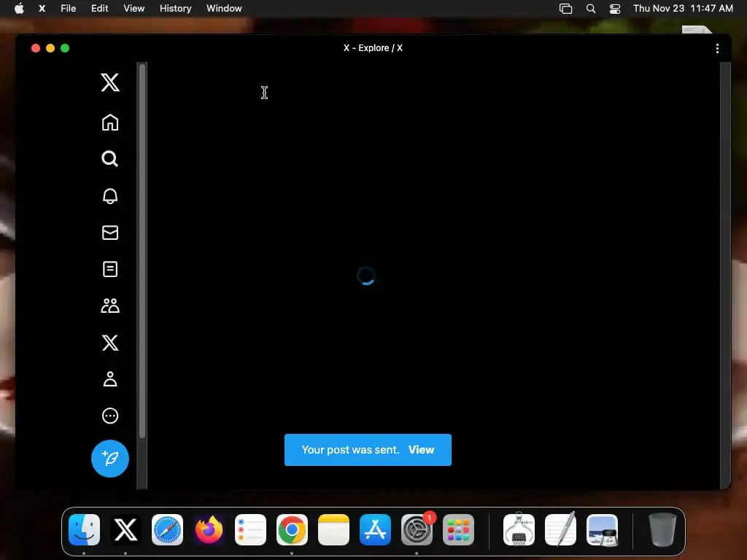Compose a new post with feather button
The height and width of the screenshot is (560, 747).
[110, 459]
